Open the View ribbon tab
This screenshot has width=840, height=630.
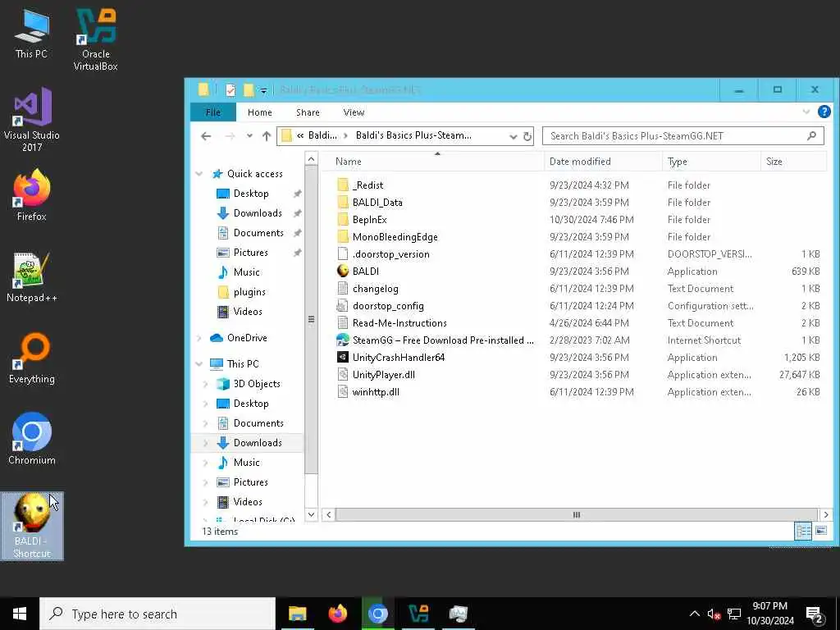point(354,112)
